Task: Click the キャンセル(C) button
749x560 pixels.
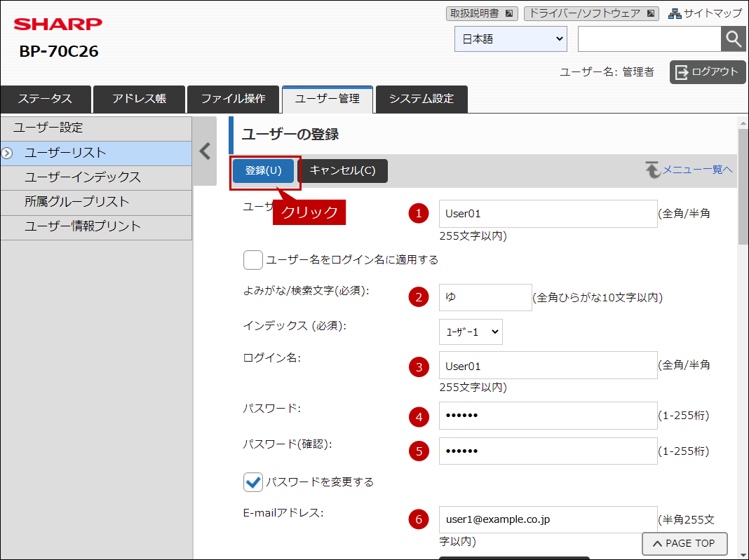Action: (342, 170)
